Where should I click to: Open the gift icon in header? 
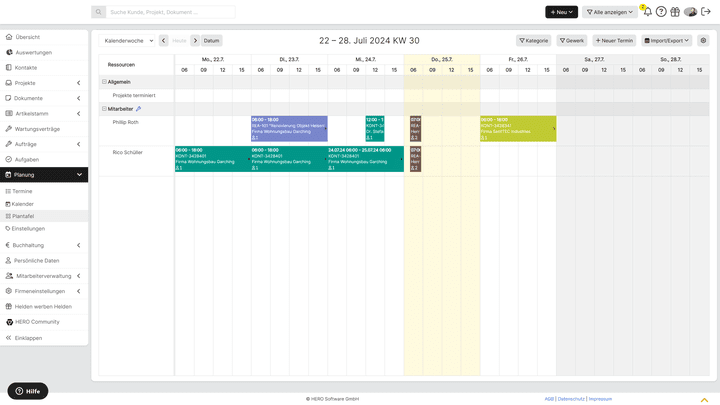(675, 12)
